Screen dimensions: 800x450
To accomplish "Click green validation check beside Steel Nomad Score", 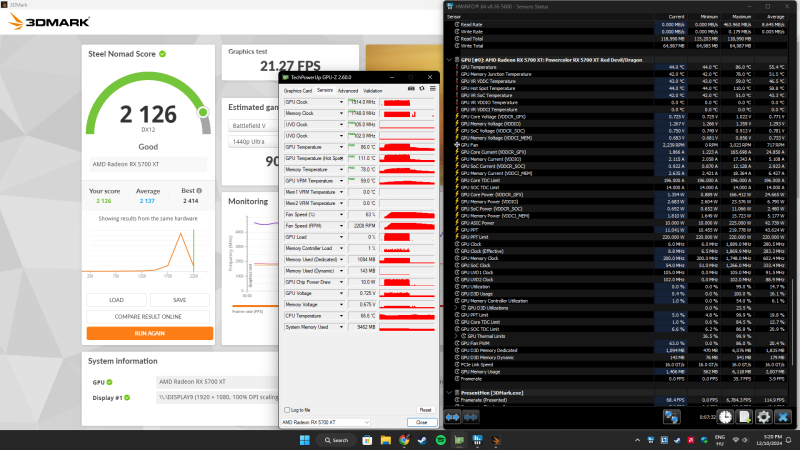I will tap(162, 54).
